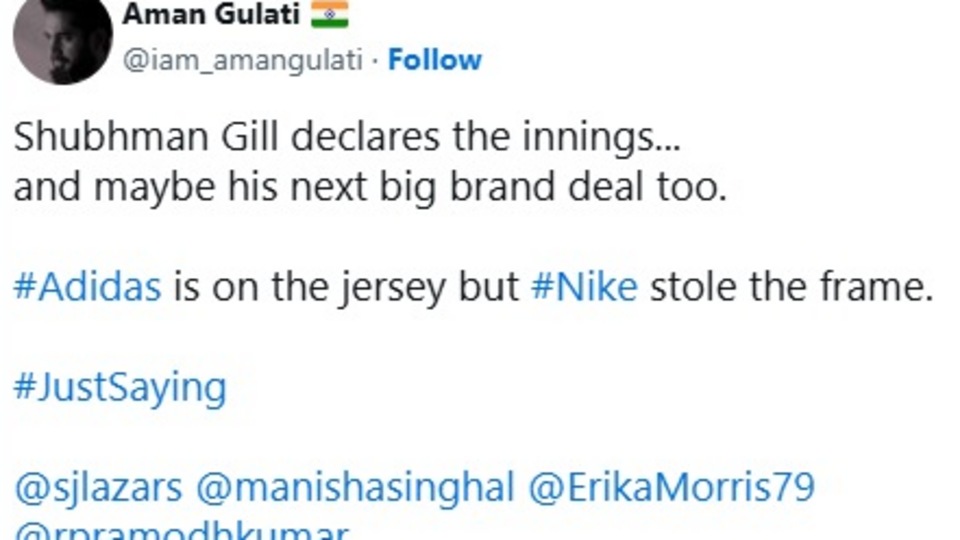
Task: Click the text "is on the jersey but"
Action: pyautogui.click(x=345, y=288)
